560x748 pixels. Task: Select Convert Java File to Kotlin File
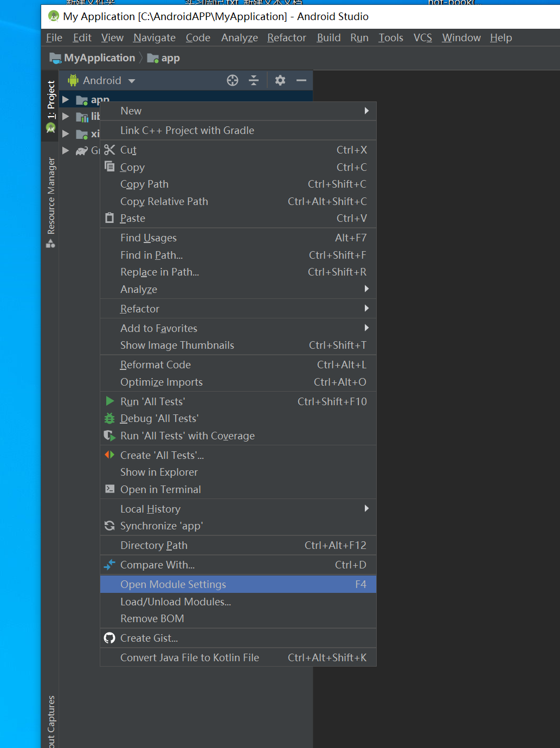pos(238,657)
